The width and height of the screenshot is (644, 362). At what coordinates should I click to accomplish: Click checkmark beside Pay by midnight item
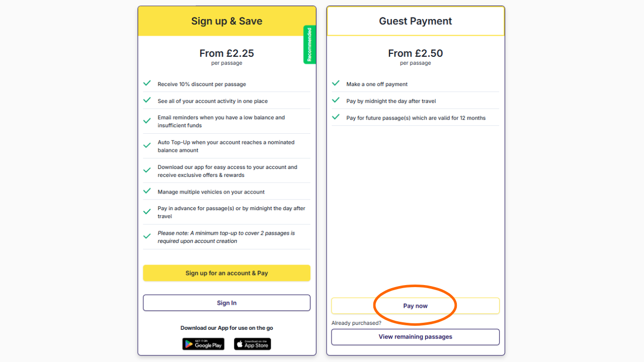(x=336, y=100)
